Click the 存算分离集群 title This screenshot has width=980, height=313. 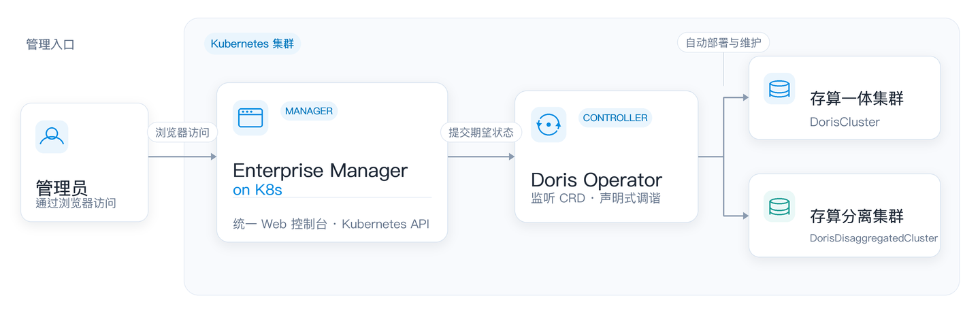[857, 216]
